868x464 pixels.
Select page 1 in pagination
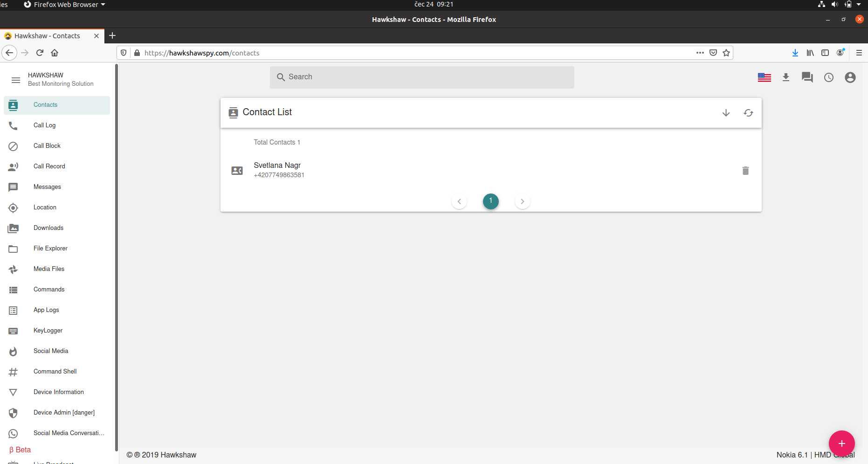490,201
